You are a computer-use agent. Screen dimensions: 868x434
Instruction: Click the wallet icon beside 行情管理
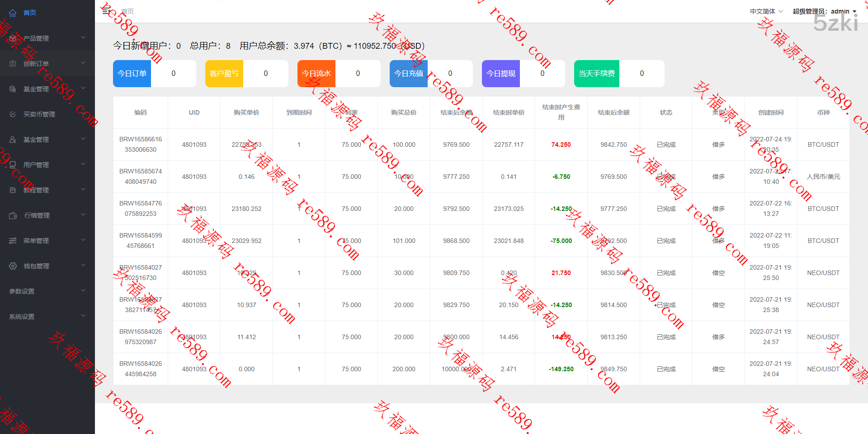pos(13,215)
